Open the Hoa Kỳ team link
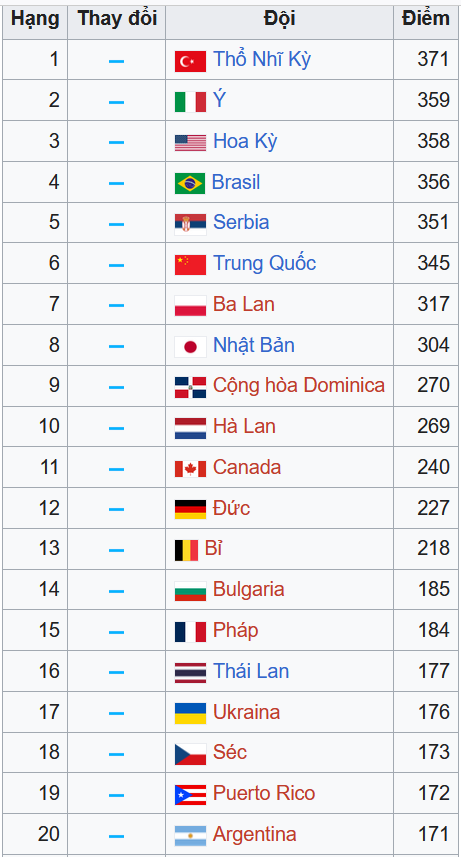 (245, 141)
